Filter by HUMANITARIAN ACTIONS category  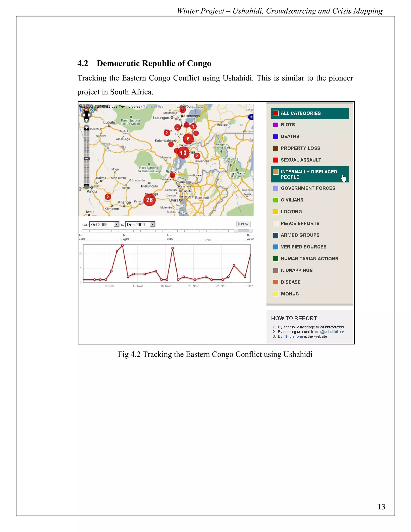[x=310, y=258]
